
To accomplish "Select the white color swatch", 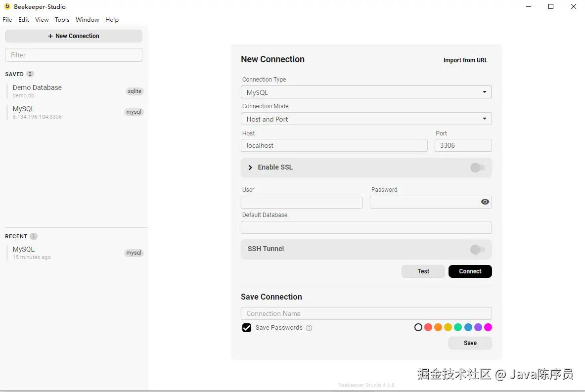I will (418, 327).
